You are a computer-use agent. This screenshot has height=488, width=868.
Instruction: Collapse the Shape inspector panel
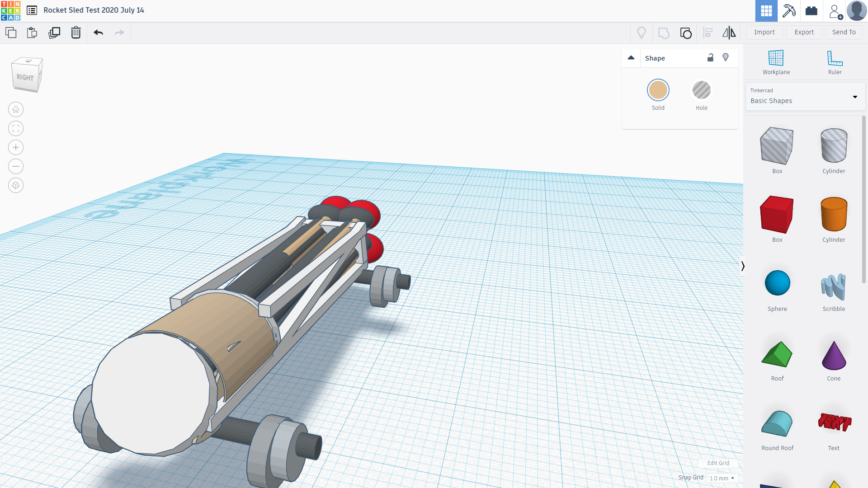click(631, 58)
